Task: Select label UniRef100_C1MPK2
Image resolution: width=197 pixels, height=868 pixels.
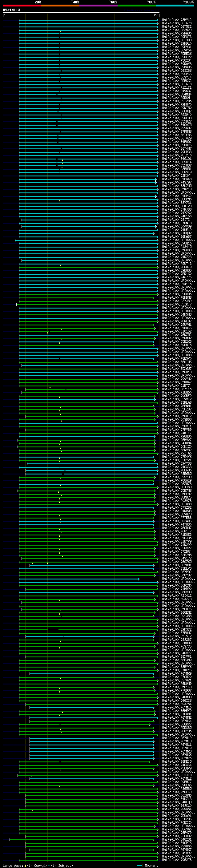Action: click(177, 196)
